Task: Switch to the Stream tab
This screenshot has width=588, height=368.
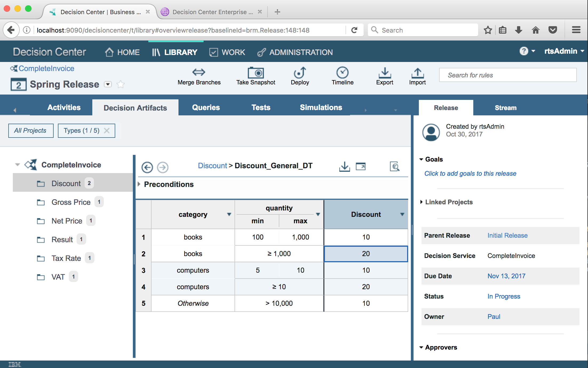Action: (505, 108)
